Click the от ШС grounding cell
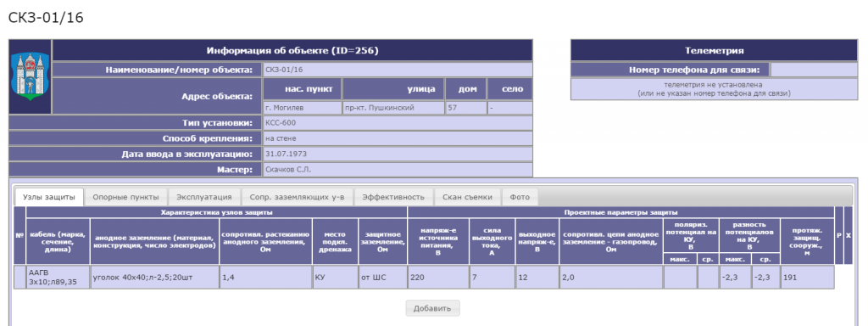The width and height of the screenshot is (868, 326). (382, 278)
